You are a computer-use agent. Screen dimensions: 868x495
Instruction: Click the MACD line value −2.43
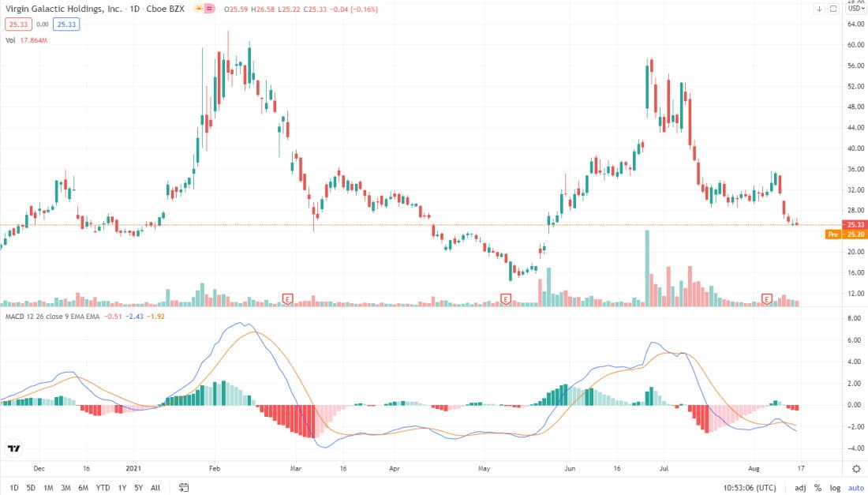(134, 317)
